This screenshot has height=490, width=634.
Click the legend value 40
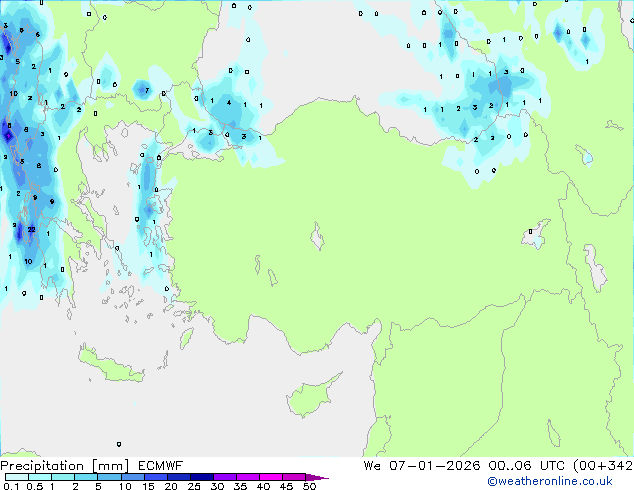coord(263,486)
